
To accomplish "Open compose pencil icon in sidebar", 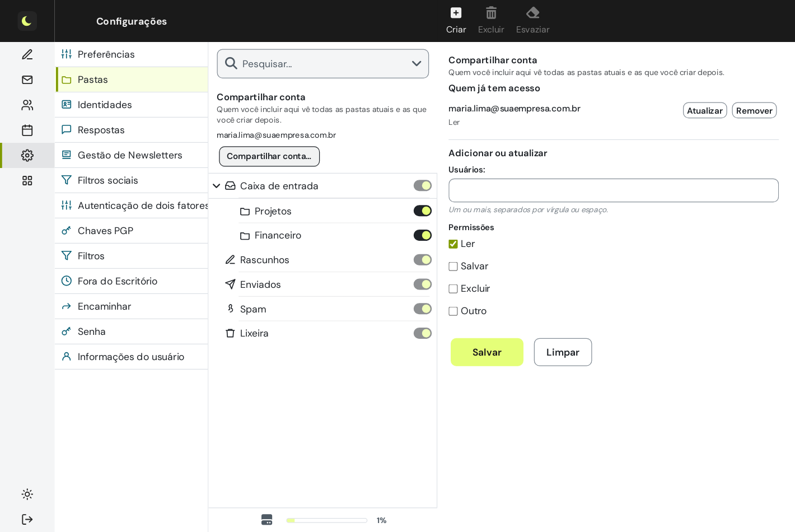I will [x=27, y=54].
